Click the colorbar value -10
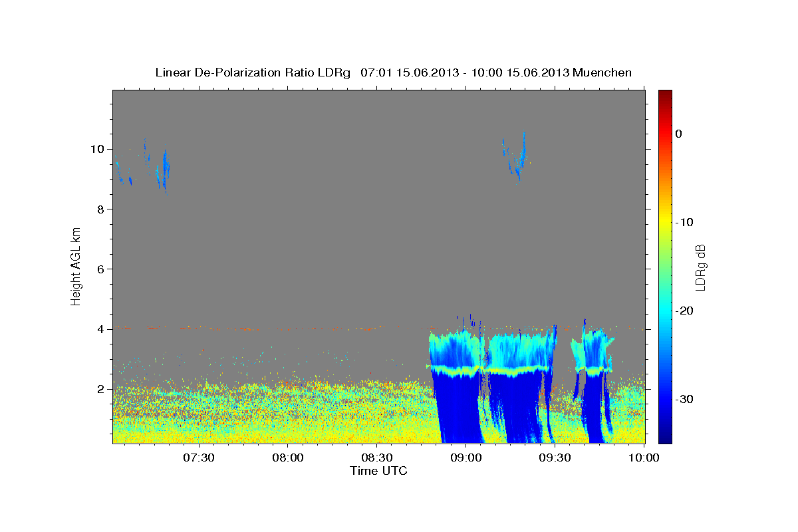The height and width of the screenshot is (532, 798). click(684, 222)
